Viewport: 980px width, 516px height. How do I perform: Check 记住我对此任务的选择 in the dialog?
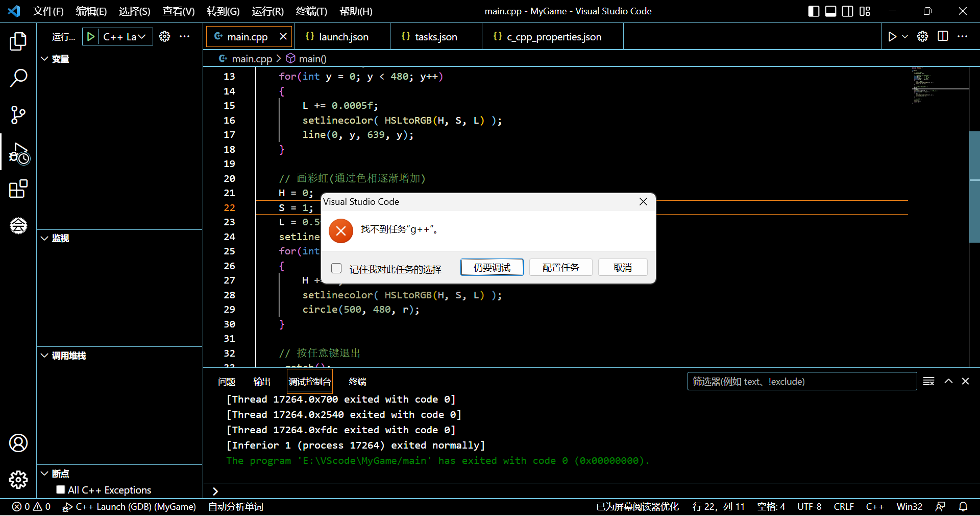(x=336, y=268)
